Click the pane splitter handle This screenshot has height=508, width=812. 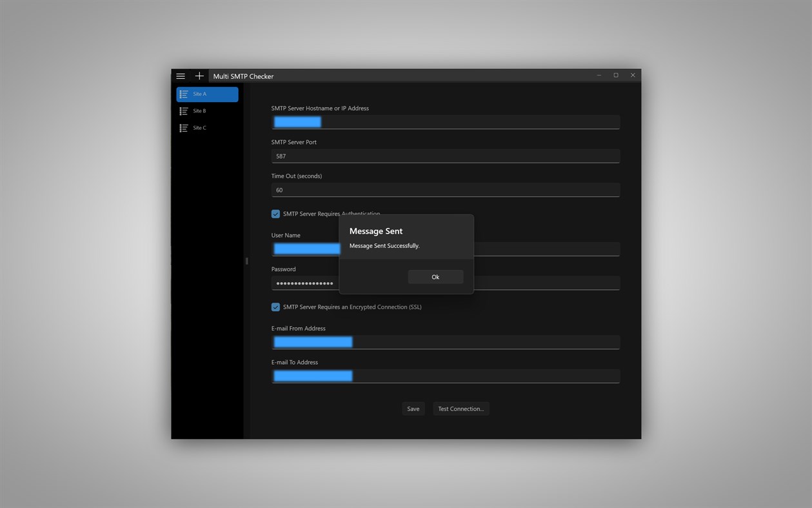click(x=246, y=261)
